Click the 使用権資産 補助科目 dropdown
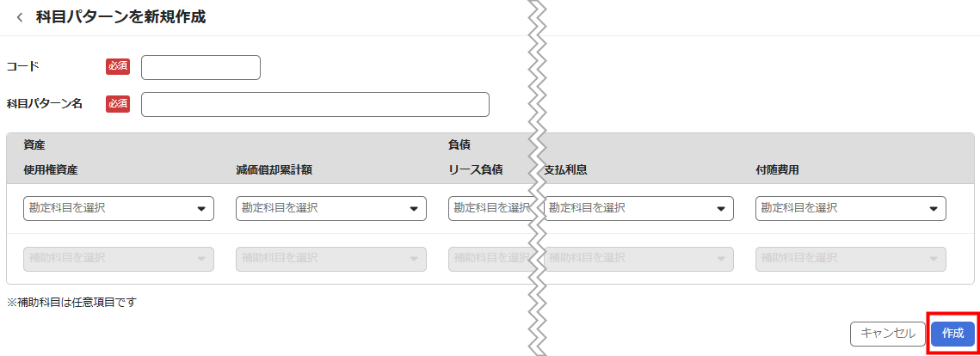 coord(118,258)
